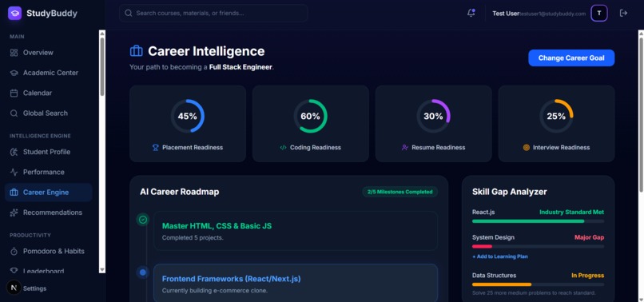Image resolution: width=644 pixels, height=302 pixels.
Task: Open Settings at sidebar bottom
Action: click(34, 288)
